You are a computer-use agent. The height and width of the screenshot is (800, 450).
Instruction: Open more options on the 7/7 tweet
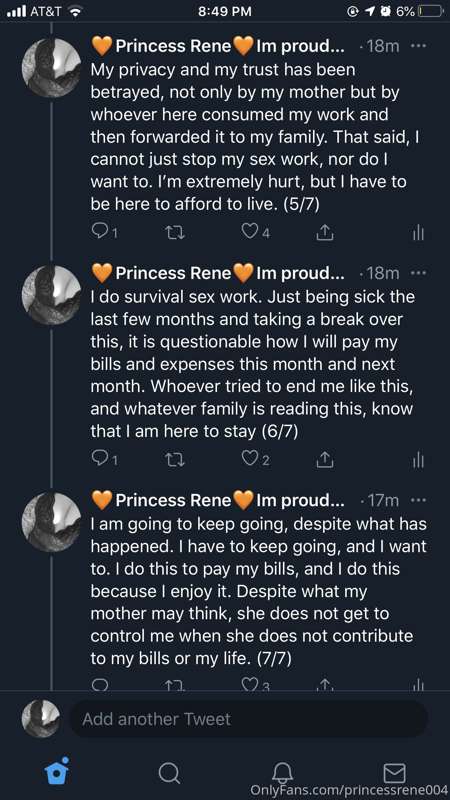point(418,500)
